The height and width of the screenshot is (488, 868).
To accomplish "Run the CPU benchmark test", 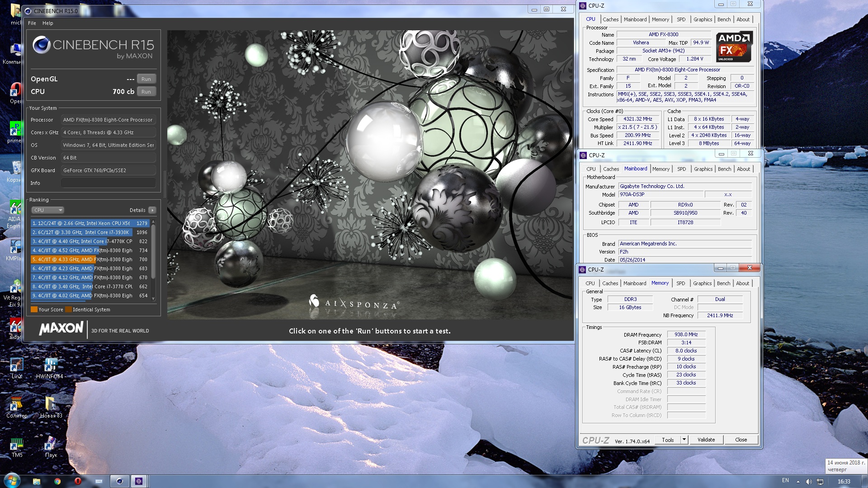I will [146, 92].
